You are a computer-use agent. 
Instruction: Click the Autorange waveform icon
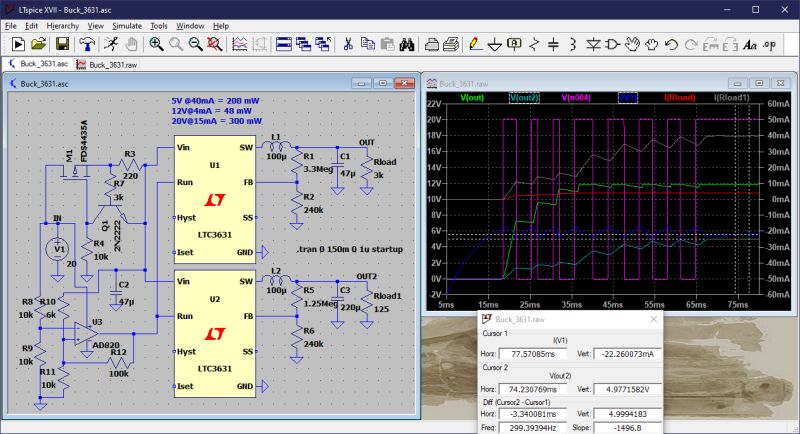pos(239,44)
